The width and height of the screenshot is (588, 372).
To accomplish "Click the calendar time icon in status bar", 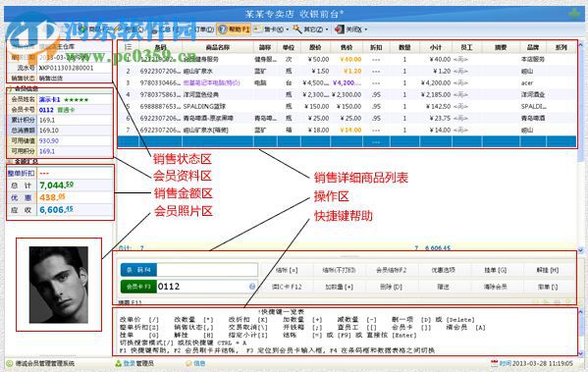I will pos(494,363).
